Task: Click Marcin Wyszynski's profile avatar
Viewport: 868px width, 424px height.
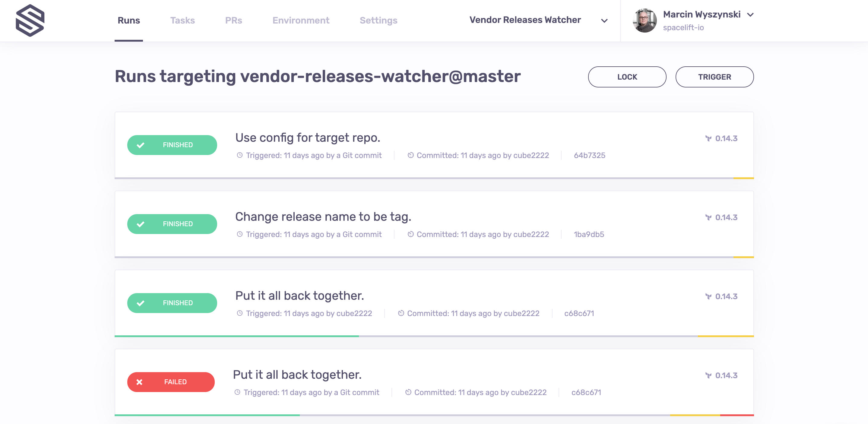Action: coord(644,21)
